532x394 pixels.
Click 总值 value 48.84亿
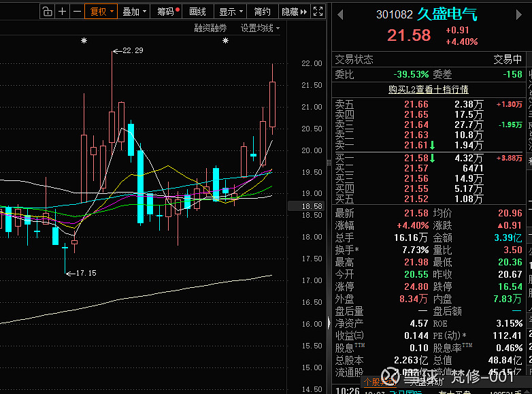pos(505,360)
